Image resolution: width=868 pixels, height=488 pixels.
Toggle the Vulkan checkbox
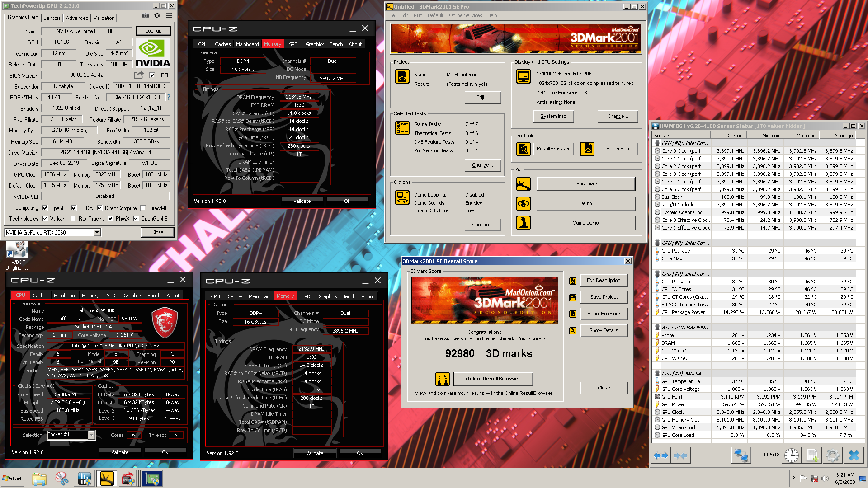coord(45,219)
